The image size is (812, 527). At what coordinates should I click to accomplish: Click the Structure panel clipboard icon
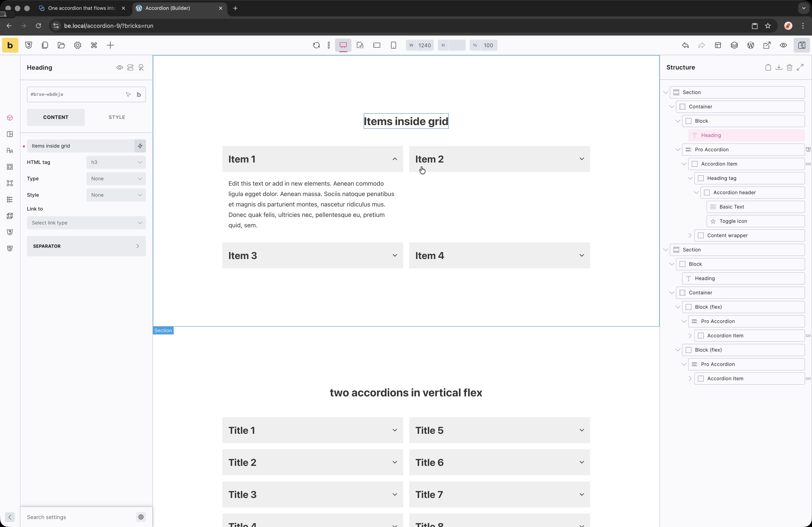point(768,68)
